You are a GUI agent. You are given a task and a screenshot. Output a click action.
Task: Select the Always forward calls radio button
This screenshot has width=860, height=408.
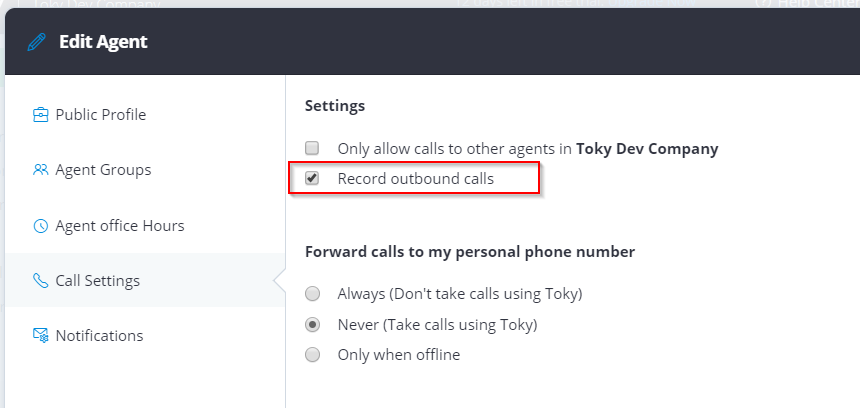313,294
